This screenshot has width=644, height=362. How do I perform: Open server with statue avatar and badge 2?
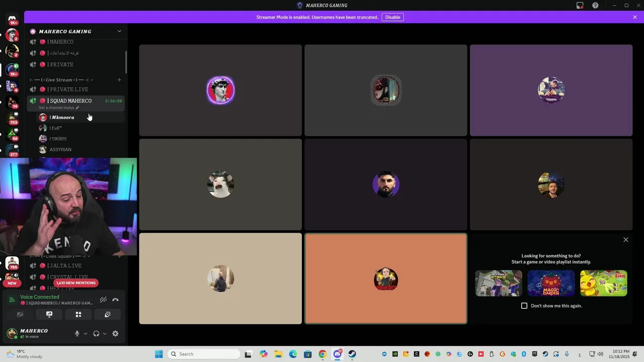(x=12, y=35)
